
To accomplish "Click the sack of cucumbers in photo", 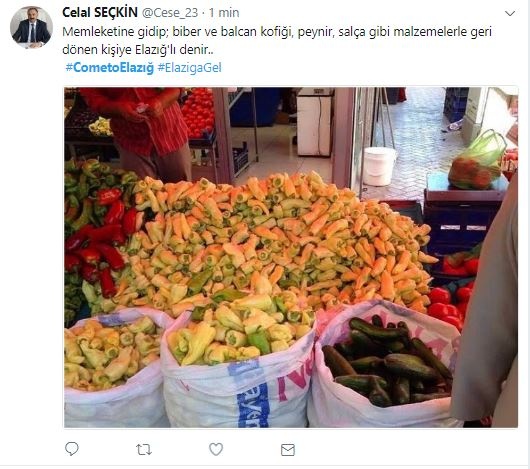I will (x=385, y=365).
